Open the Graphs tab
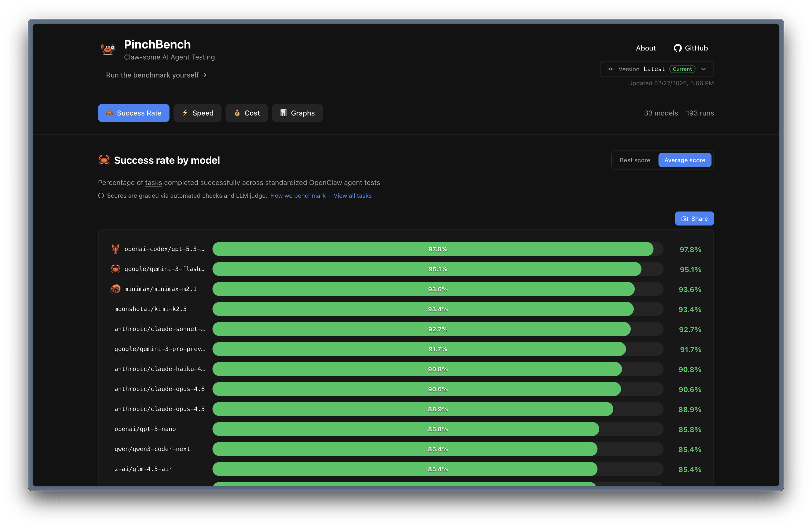 click(x=297, y=113)
